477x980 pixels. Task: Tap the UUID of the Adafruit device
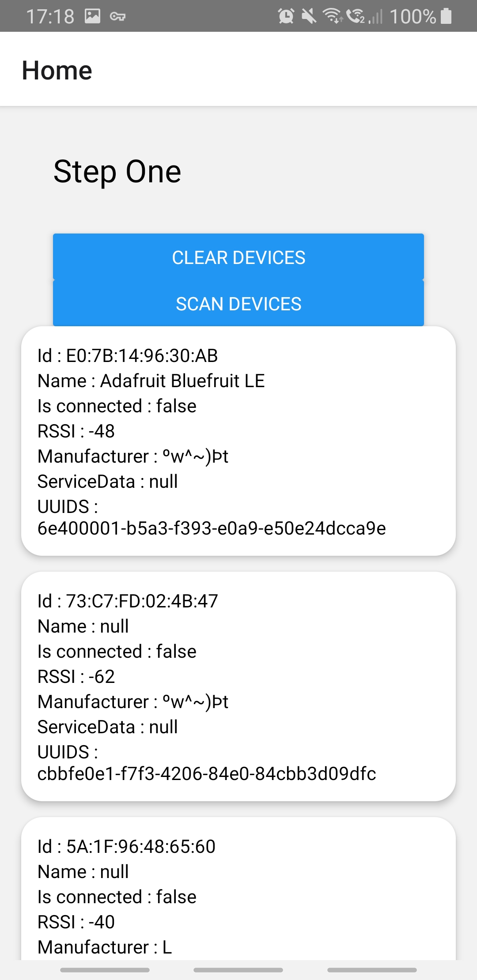[212, 528]
